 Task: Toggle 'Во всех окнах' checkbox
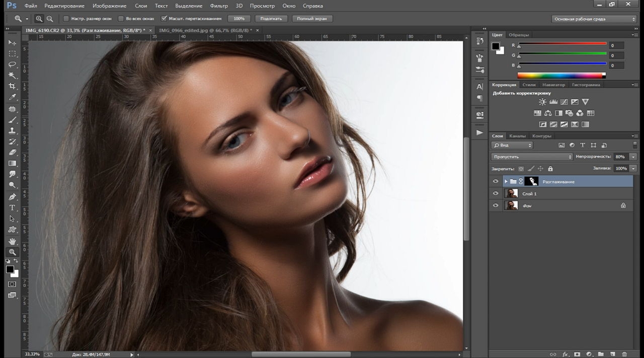click(121, 19)
